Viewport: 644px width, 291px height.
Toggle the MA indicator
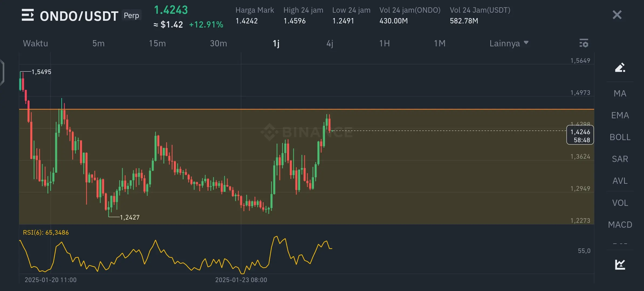[x=620, y=93]
